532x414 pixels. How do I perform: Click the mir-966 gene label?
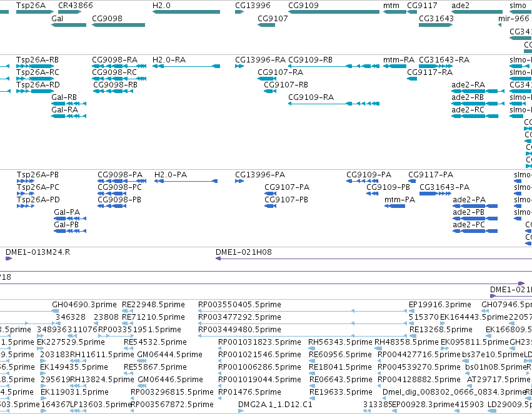514,18
